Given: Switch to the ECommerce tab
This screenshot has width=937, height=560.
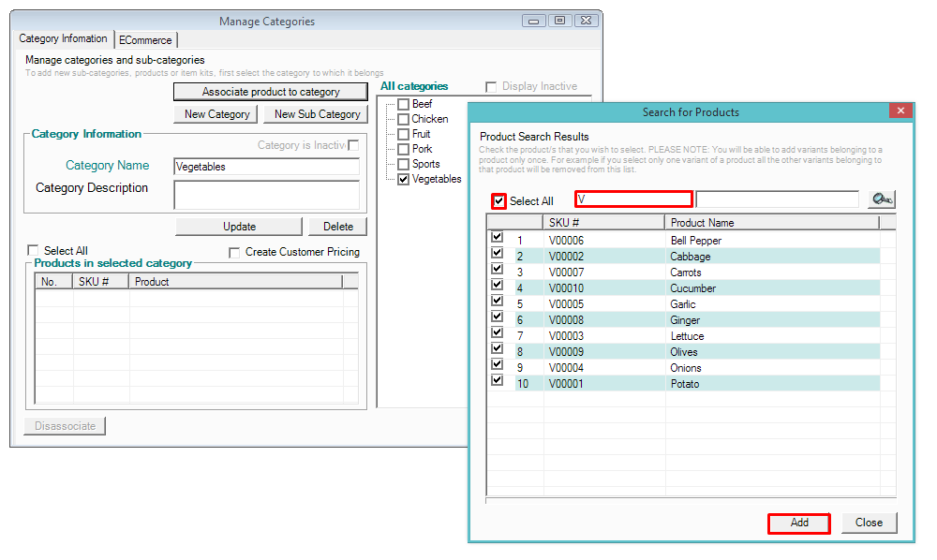Looking at the screenshot, I should tap(145, 40).
